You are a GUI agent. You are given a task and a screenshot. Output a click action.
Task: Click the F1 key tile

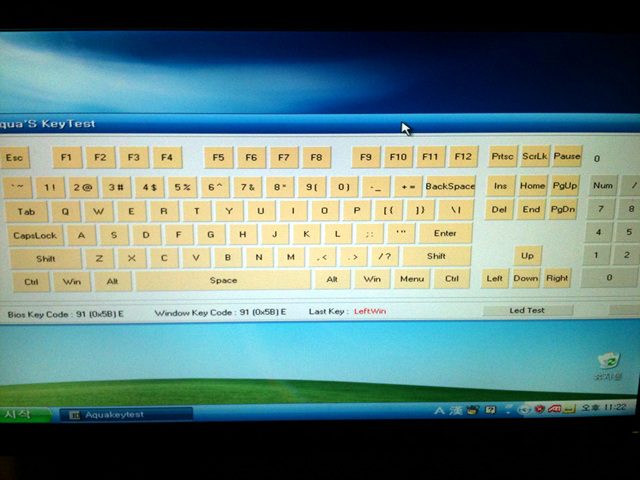click(x=67, y=158)
